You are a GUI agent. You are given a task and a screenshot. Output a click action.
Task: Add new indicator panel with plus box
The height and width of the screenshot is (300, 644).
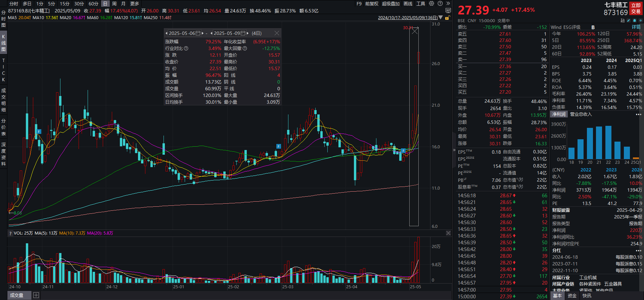coord(36,295)
